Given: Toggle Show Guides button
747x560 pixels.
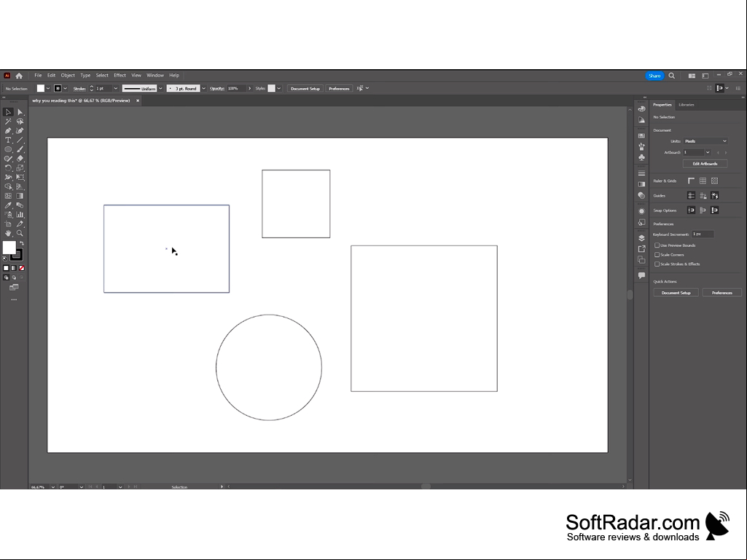Looking at the screenshot, I should point(692,196).
